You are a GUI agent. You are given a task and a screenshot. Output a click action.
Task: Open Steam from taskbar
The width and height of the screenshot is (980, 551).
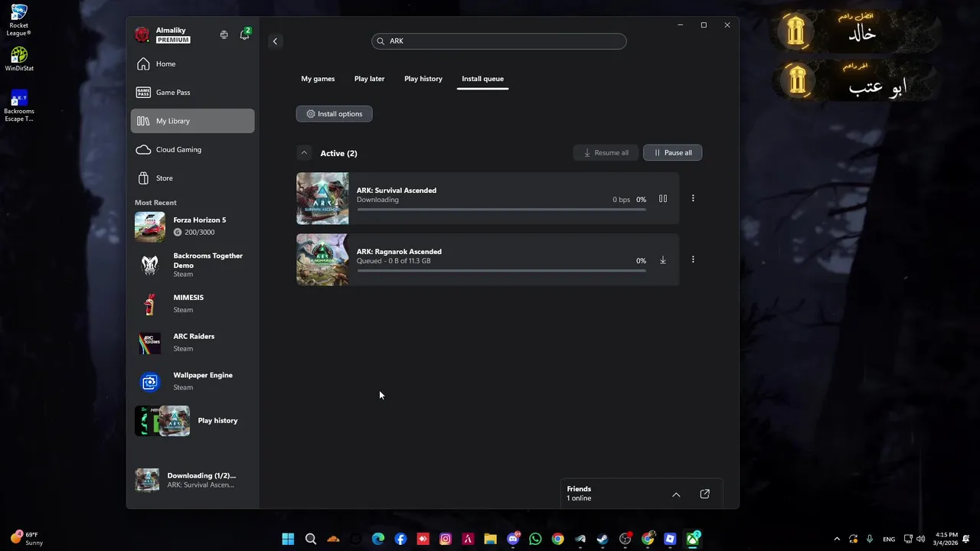point(603,539)
